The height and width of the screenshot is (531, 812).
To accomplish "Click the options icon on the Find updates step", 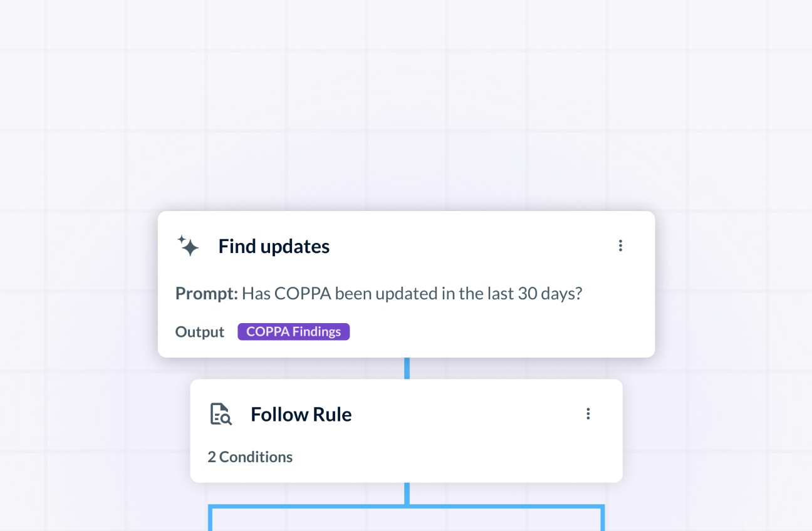I will click(620, 245).
